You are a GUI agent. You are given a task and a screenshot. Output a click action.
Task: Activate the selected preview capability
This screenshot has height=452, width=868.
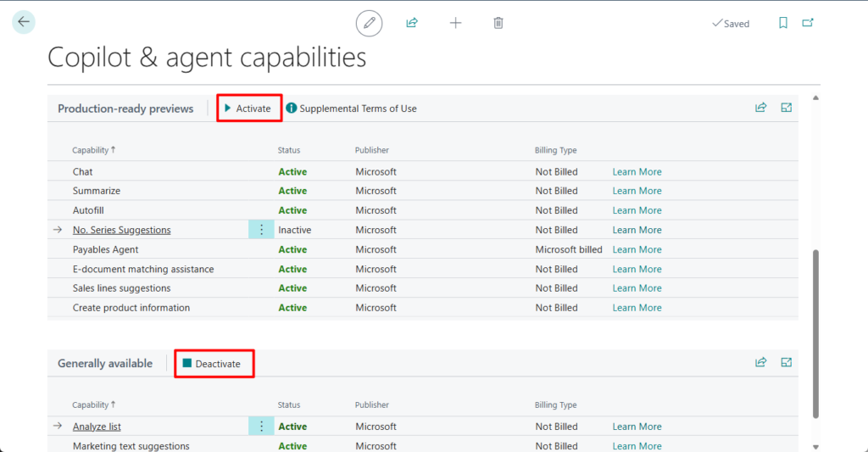point(248,109)
